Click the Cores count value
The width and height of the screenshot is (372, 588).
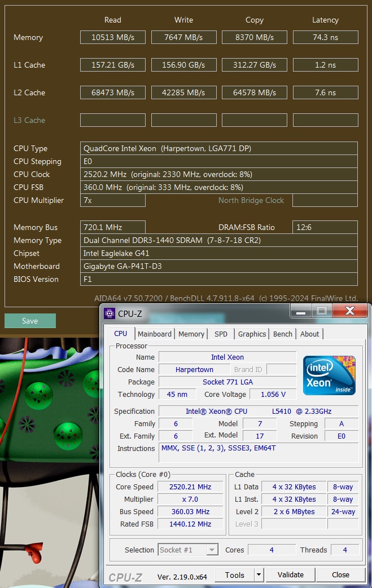272,550
